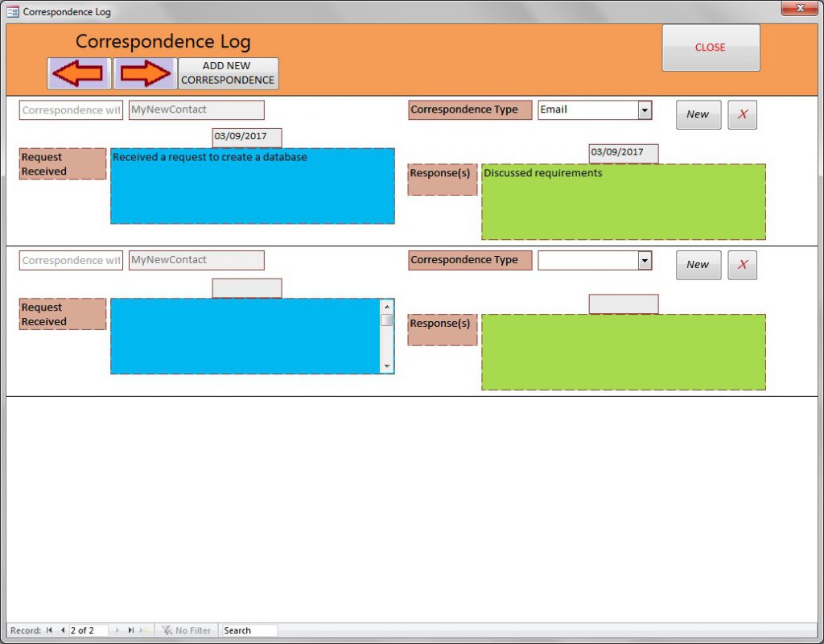Click ADD NEW CORRESPONDENCE button
Image resolution: width=824 pixels, height=644 pixels.
(228, 73)
